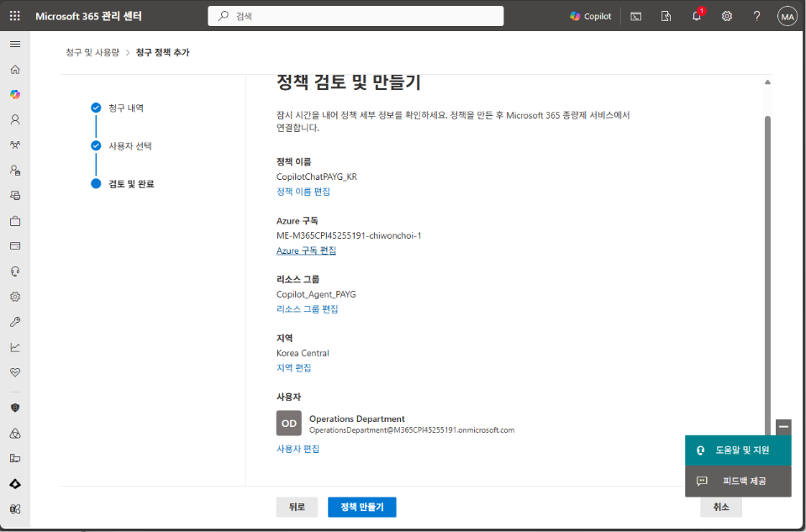Click the 뒤로 back button

coord(298,507)
